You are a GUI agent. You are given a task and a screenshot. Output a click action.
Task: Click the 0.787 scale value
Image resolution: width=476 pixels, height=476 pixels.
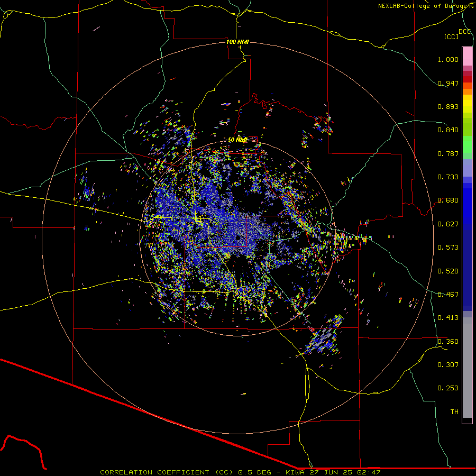pyautogui.click(x=448, y=153)
